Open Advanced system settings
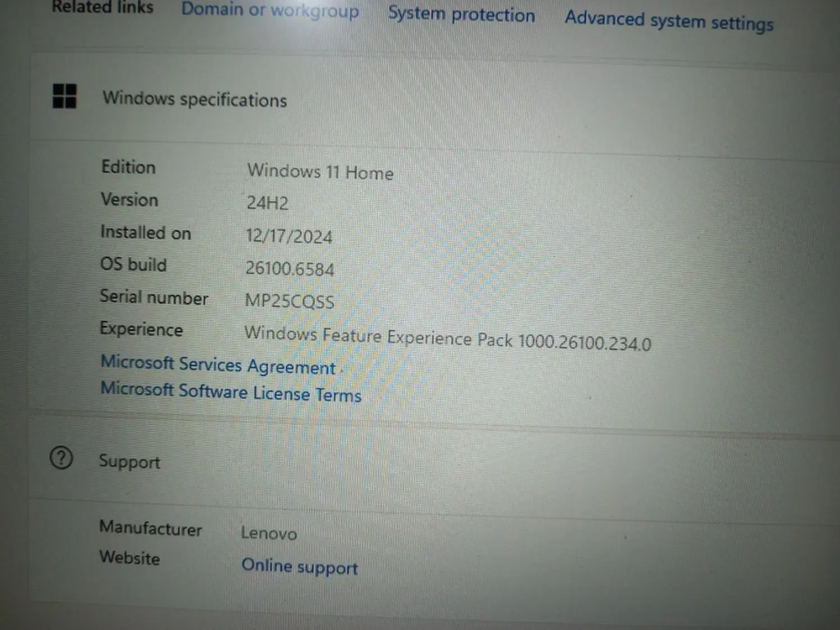 pos(669,21)
